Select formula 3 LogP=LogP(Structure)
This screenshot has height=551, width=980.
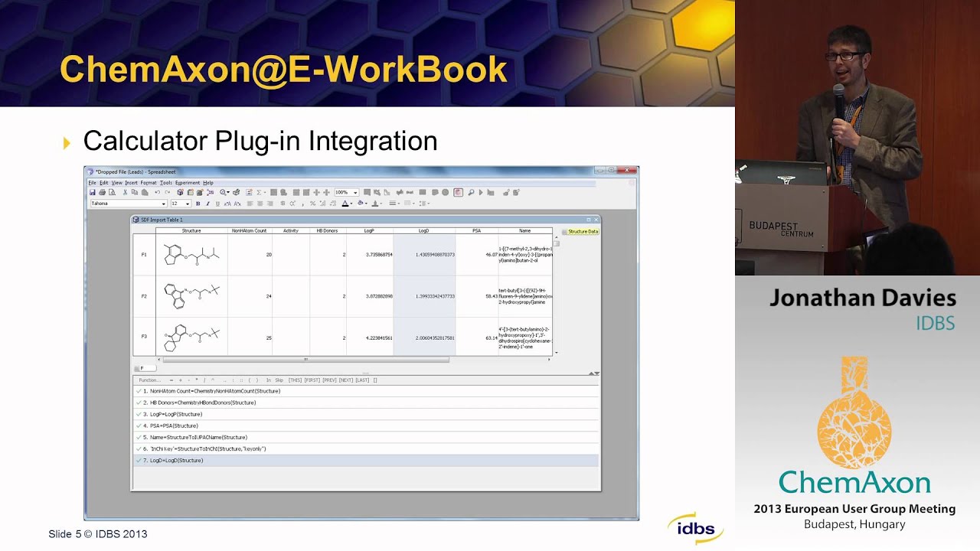point(366,414)
